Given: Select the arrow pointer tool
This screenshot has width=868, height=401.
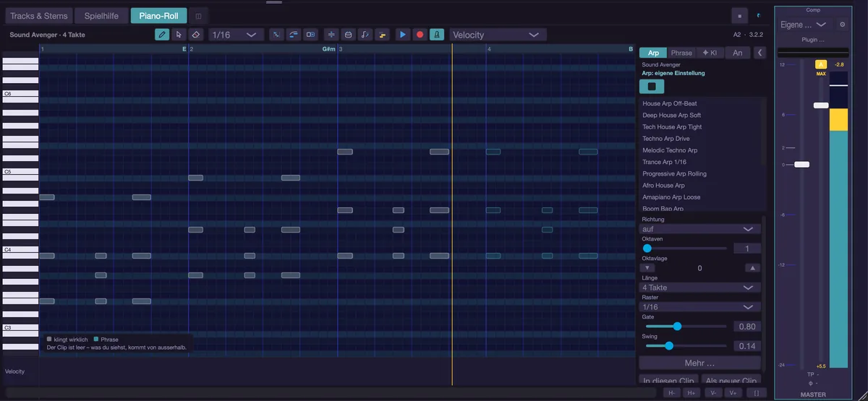Looking at the screenshot, I should [x=179, y=35].
